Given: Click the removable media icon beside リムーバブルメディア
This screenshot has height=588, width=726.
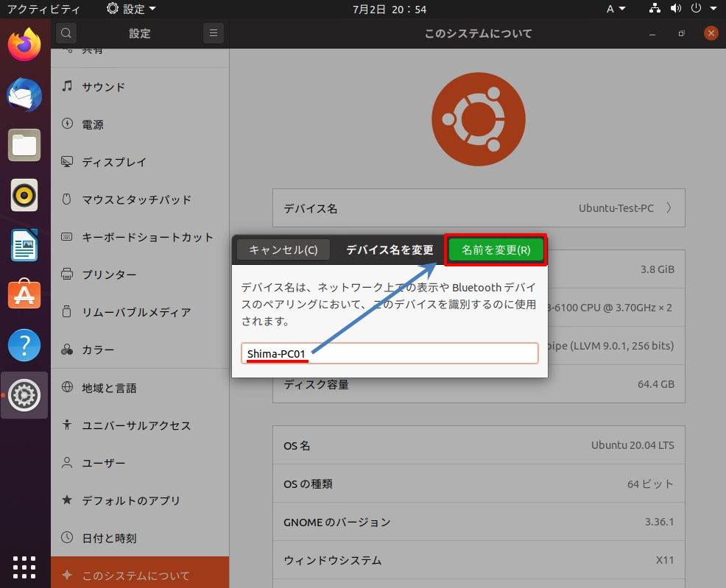Looking at the screenshot, I should 67,311.
